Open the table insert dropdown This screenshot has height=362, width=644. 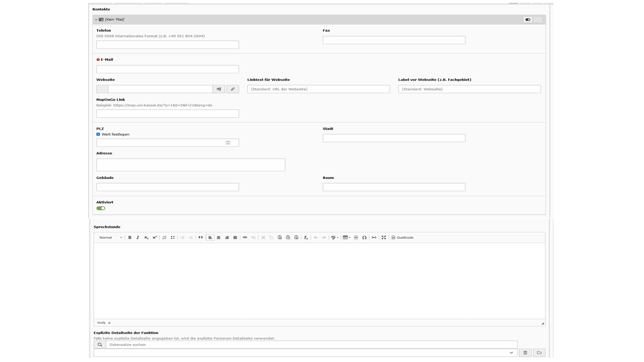click(x=346, y=237)
